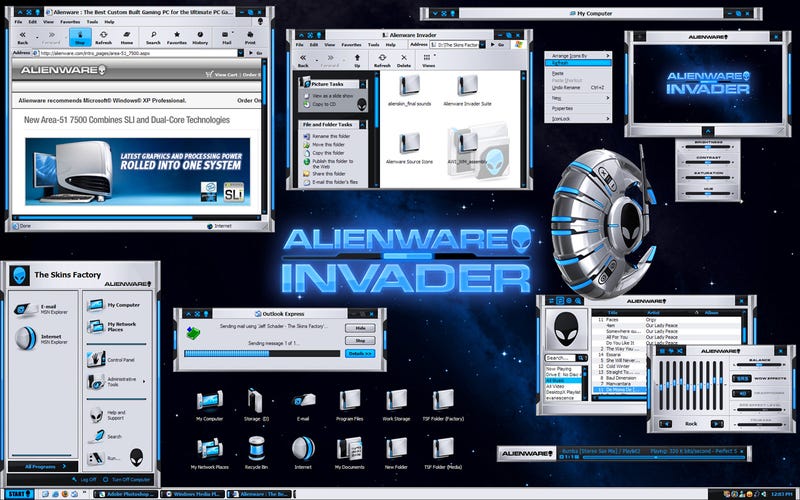Open History in Internet Explorer toolbar
Screen dimensions: 800x500
[200, 37]
